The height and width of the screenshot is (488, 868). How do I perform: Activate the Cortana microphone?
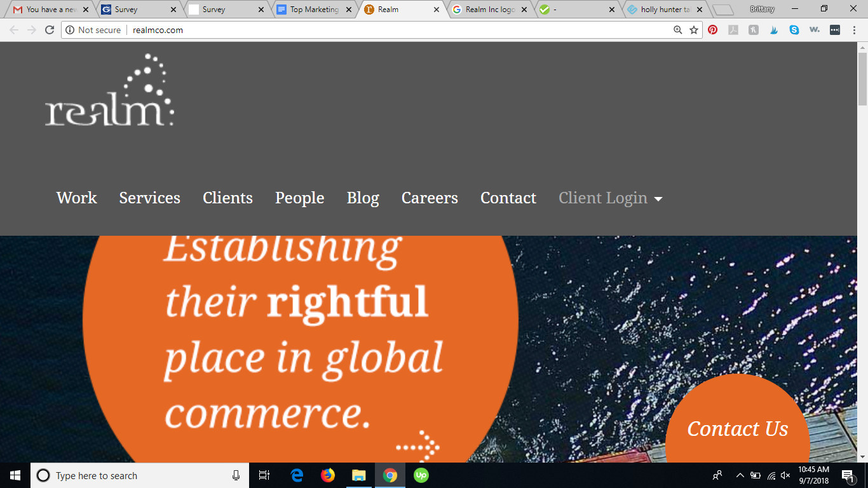[236, 475]
